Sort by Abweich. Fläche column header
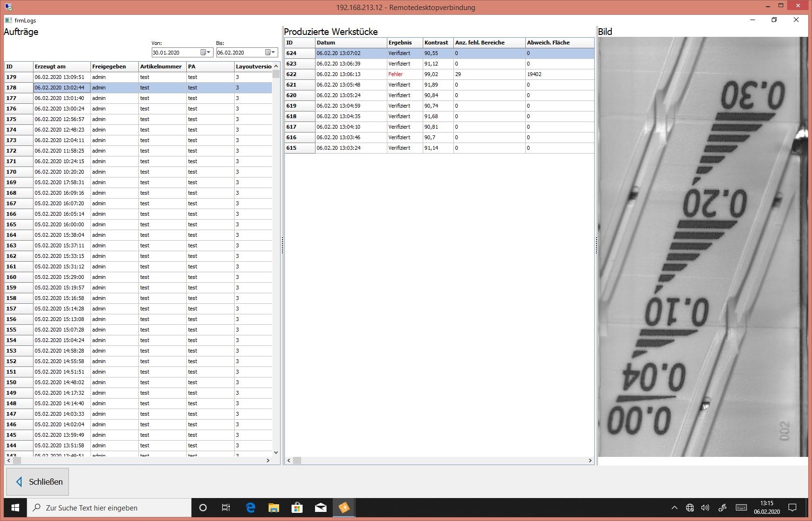Screen dimensions: 812x521 (x=559, y=43)
